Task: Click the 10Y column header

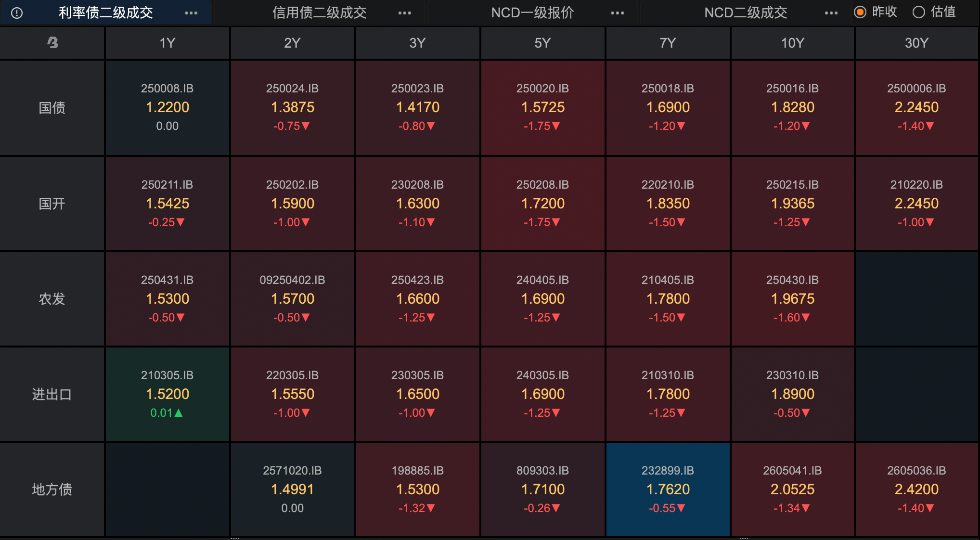Action: [792, 43]
